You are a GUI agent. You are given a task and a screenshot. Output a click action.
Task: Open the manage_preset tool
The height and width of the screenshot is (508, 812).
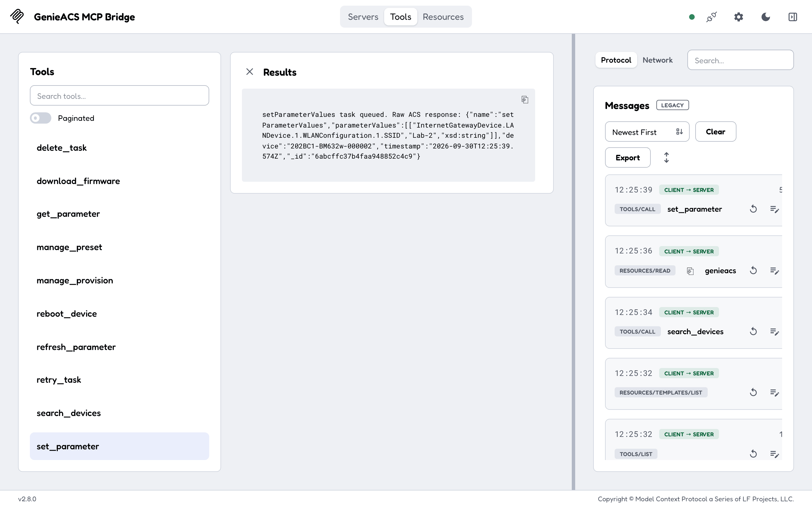pos(120,247)
